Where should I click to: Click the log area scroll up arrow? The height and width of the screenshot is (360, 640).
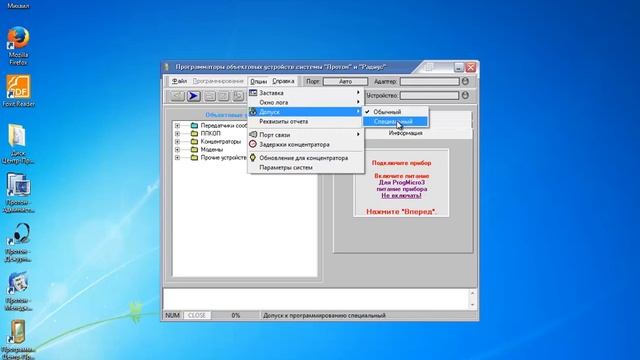tap(472, 293)
